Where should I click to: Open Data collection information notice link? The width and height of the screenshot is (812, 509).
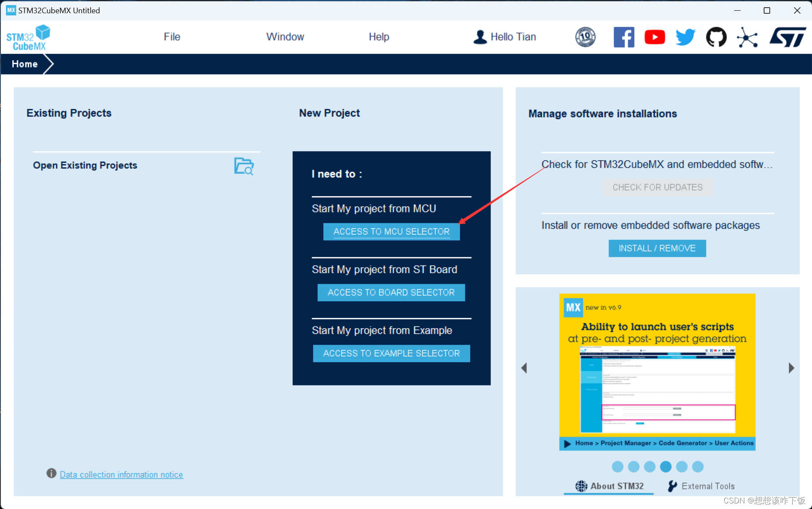click(x=121, y=474)
